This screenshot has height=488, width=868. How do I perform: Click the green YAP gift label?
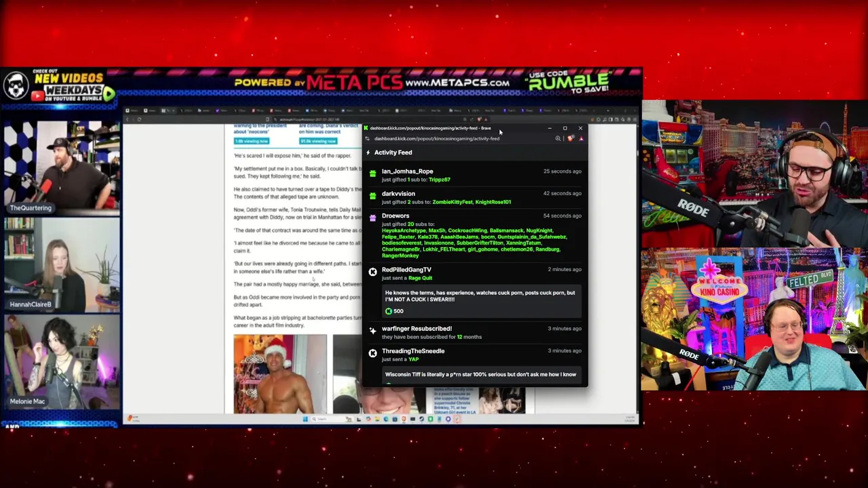point(413,359)
